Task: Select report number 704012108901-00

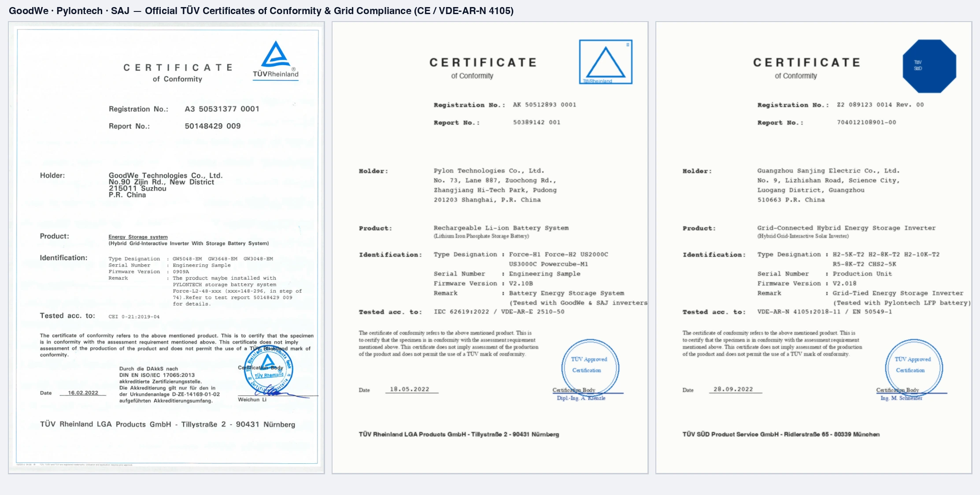Action: coord(866,122)
